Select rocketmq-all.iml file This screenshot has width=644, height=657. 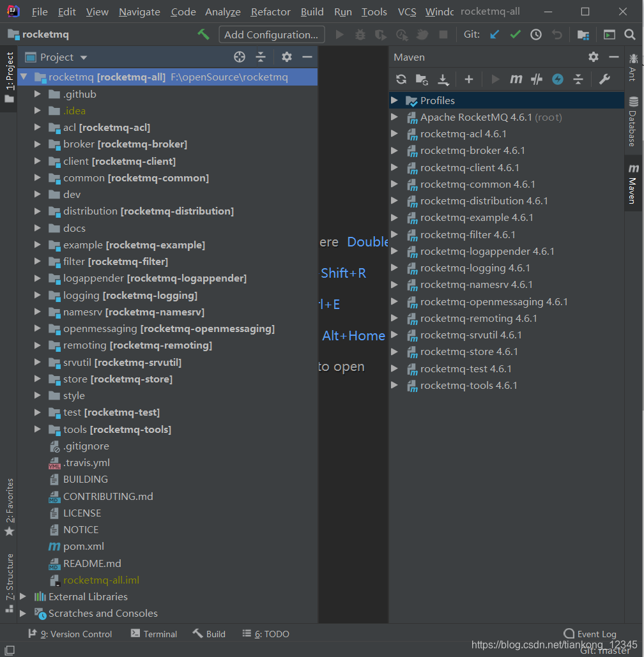click(x=101, y=580)
